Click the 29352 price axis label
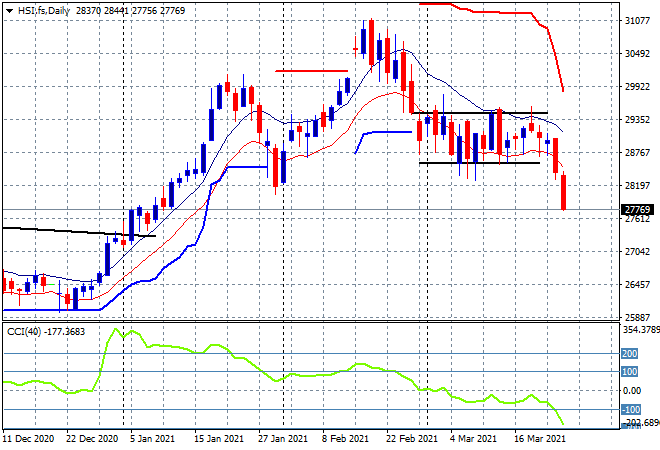Viewport: 660px width, 450px height. (637, 120)
